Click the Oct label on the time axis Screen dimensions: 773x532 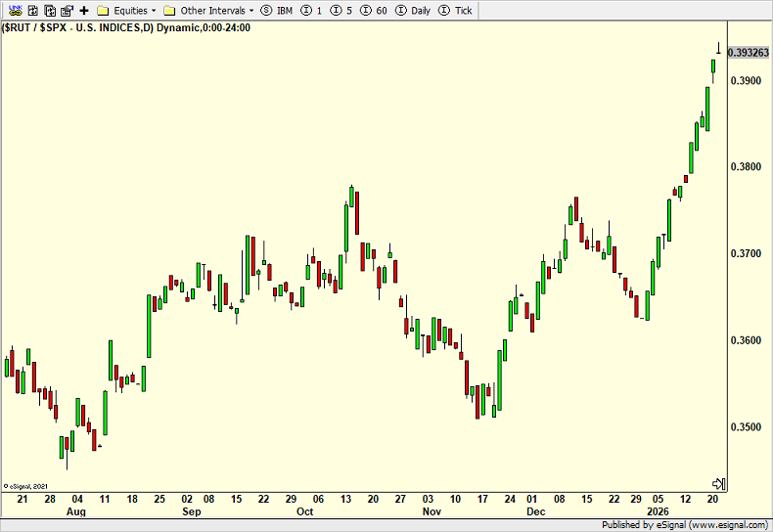(x=304, y=511)
